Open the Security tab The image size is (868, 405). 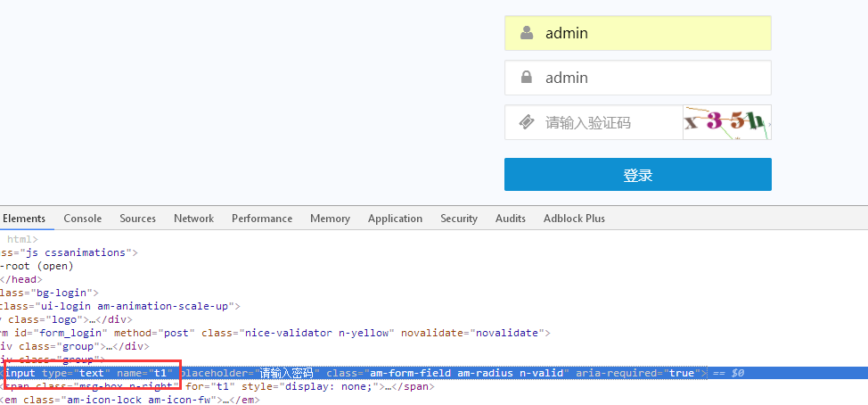click(x=459, y=219)
